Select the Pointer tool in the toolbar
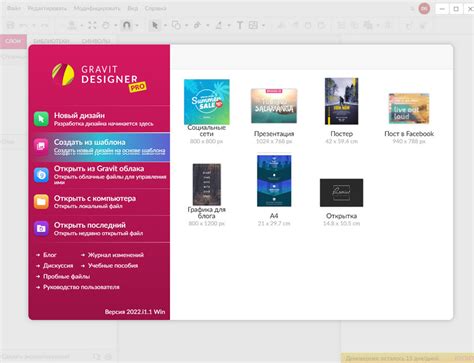Viewport: 474px width, 363px height. click(x=155, y=25)
